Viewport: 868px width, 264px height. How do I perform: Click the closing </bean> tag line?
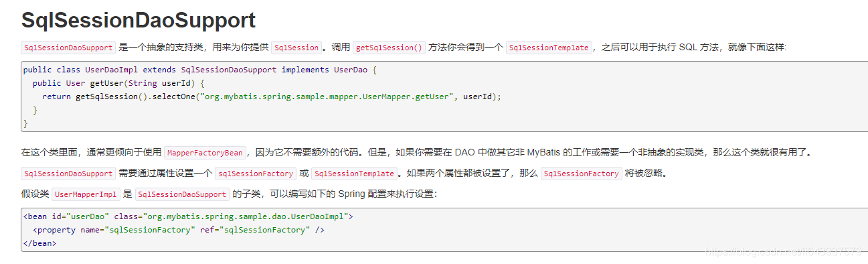click(x=39, y=243)
